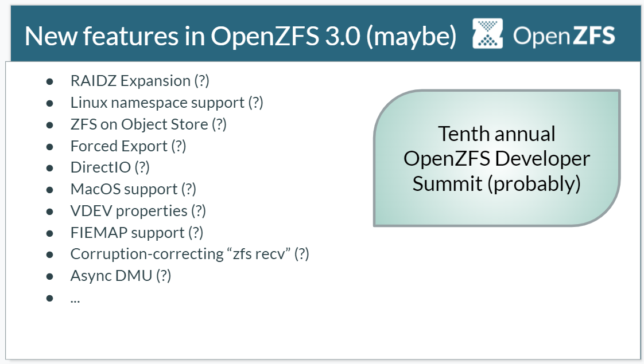
Task: Click on 'MacOS support (?)' entry
Action: 134,189
